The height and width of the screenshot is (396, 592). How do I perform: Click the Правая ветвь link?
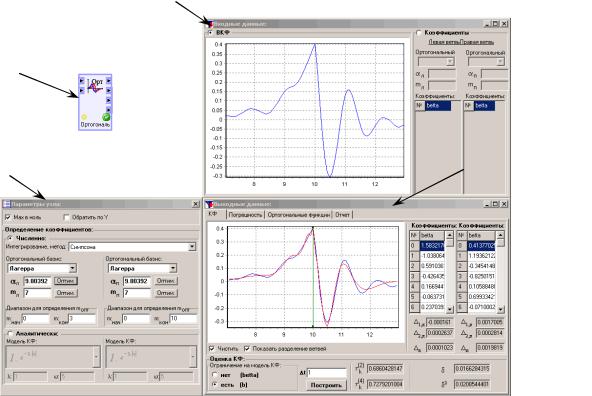pyautogui.click(x=477, y=42)
